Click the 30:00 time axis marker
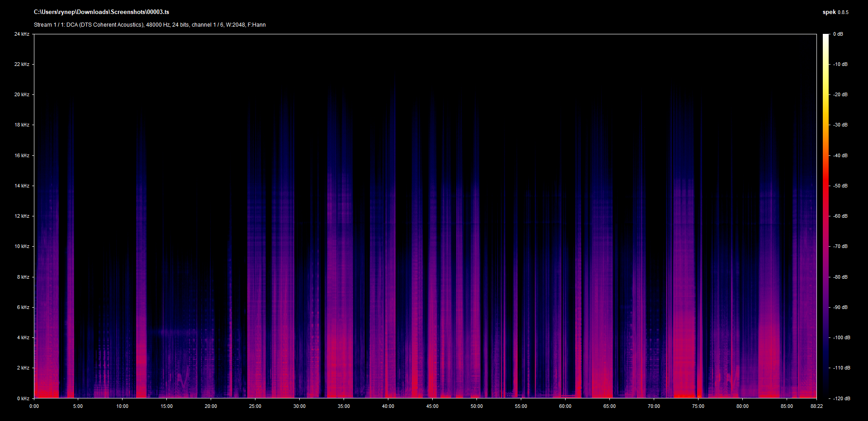Viewport: 868px width, 421px height. (x=299, y=406)
